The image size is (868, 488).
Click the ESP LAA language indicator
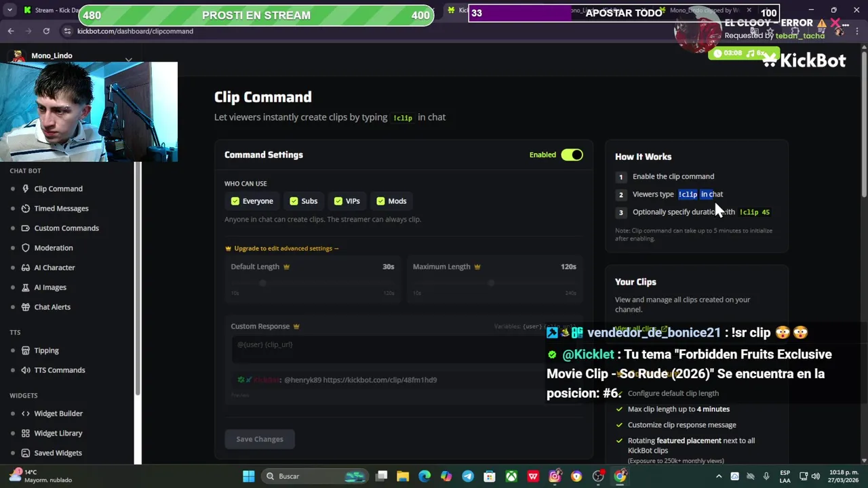click(785, 476)
